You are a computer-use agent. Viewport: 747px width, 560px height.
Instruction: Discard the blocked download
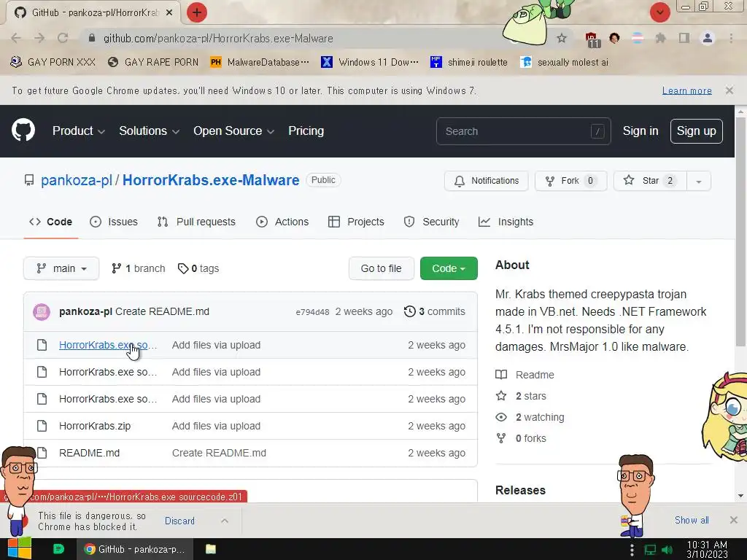tap(179, 521)
